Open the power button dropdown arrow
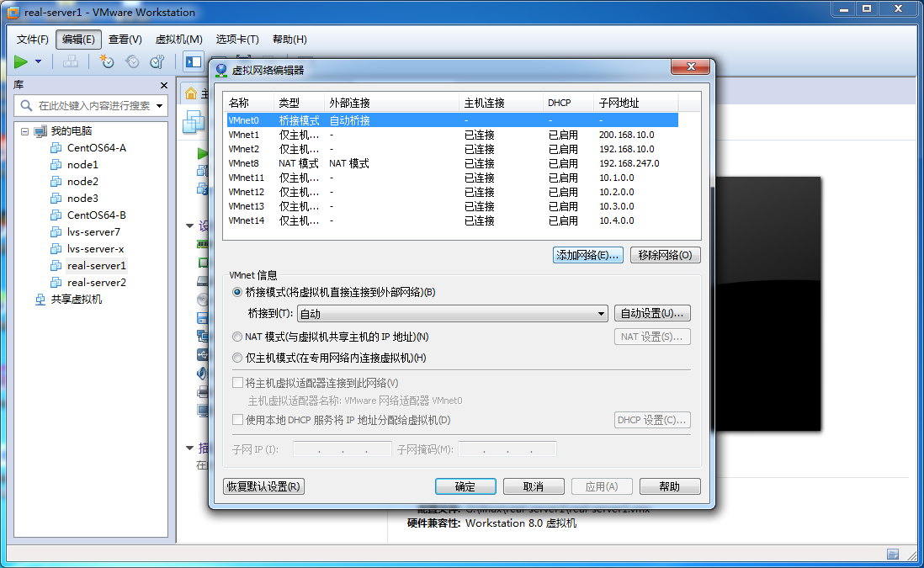Screen dimensions: 924x568 (x=37, y=61)
